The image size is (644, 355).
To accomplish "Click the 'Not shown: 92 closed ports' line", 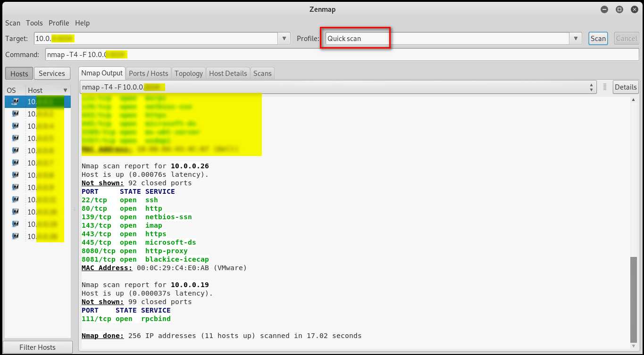I will (x=137, y=183).
